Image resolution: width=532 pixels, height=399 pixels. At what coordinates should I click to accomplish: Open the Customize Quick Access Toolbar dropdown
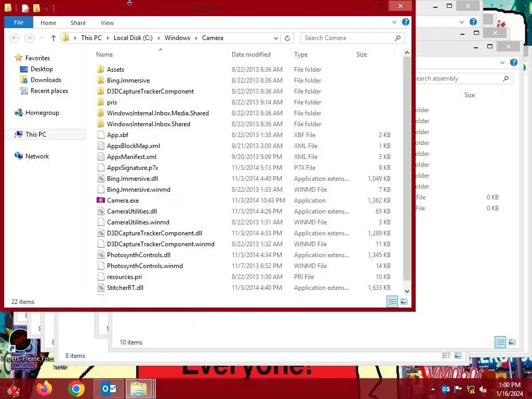pyautogui.click(x=46, y=8)
